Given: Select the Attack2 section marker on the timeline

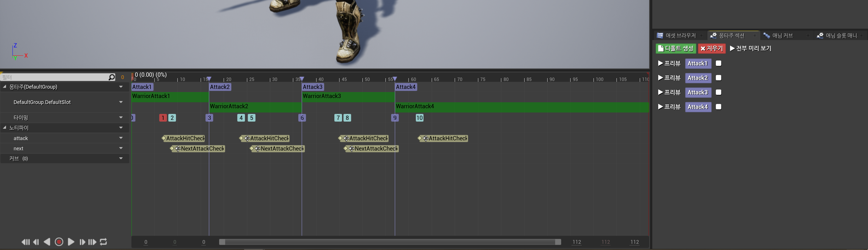Looking at the screenshot, I should pyautogui.click(x=220, y=87).
